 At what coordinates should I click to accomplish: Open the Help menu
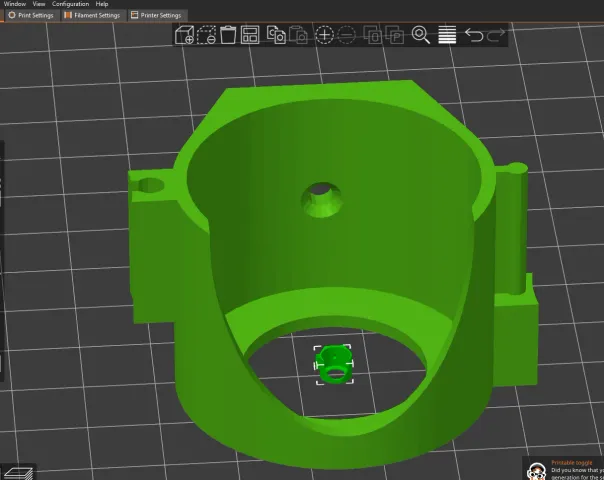(102, 4)
